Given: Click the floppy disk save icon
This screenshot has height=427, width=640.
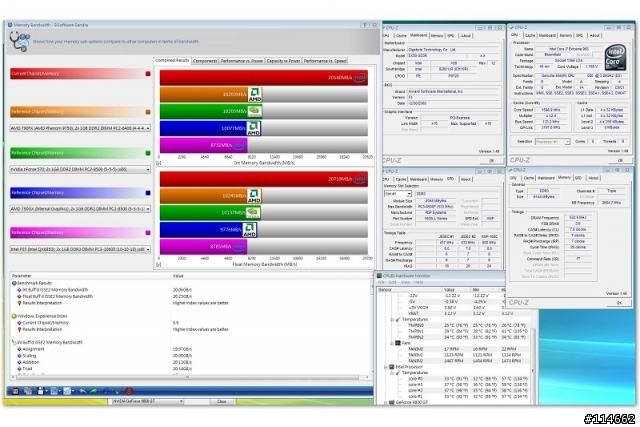Looking at the screenshot, I should pyautogui.click(x=40, y=391).
